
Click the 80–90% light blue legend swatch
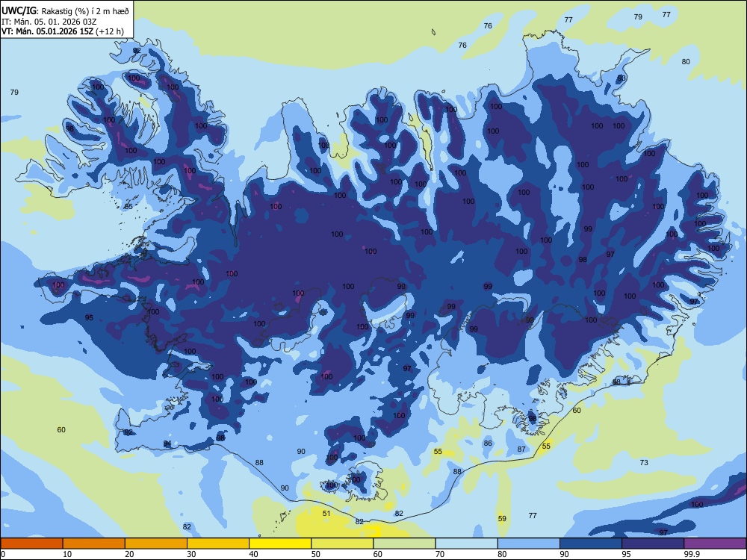tap(529, 544)
